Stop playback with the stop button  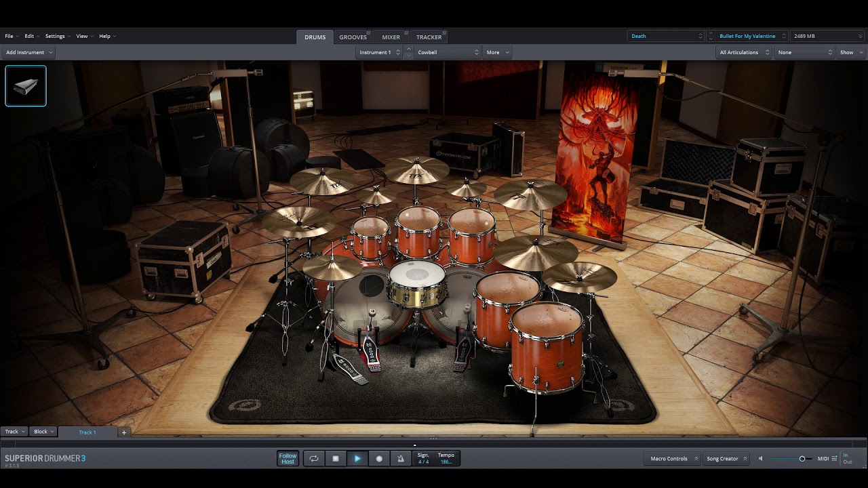[x=336, y=459]
